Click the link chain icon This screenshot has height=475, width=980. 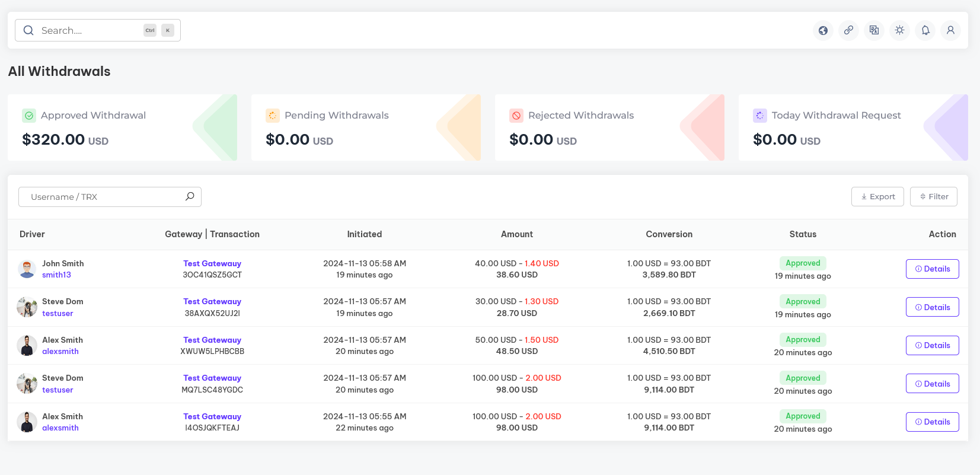click(x=848, y=30)
